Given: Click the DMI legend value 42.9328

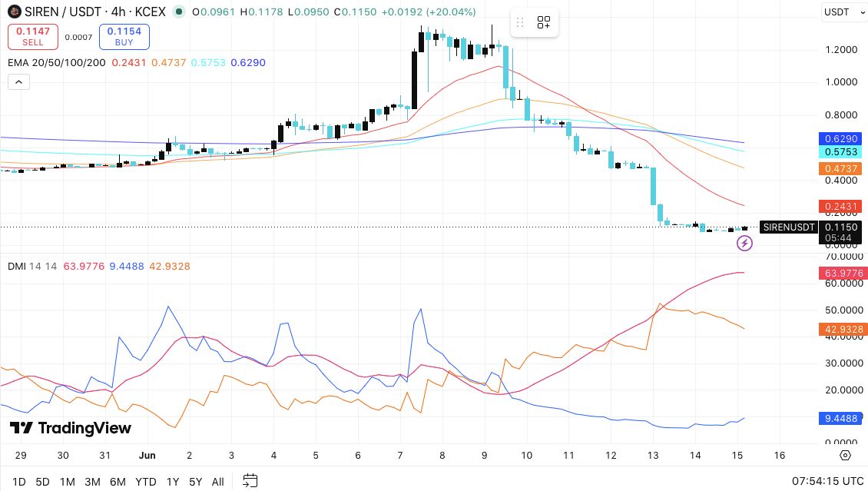Looking at the screenshot, I should 170,267.
